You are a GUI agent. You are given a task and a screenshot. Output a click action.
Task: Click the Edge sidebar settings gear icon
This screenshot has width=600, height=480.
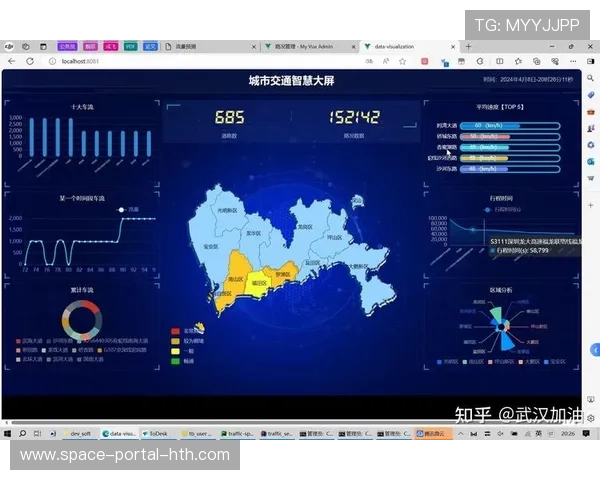[x=591, y=417]
